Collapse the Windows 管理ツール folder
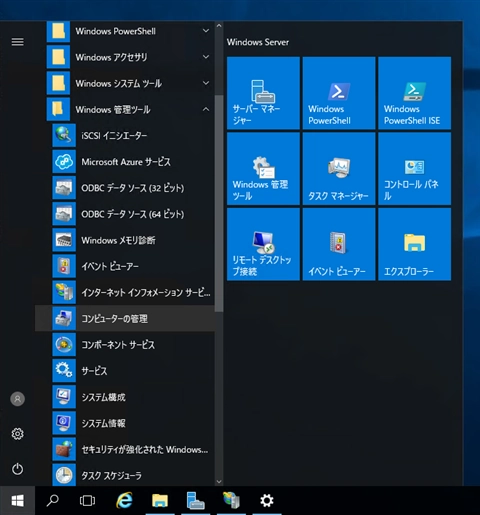Screen dimensions: 480x515 (125, 110)
